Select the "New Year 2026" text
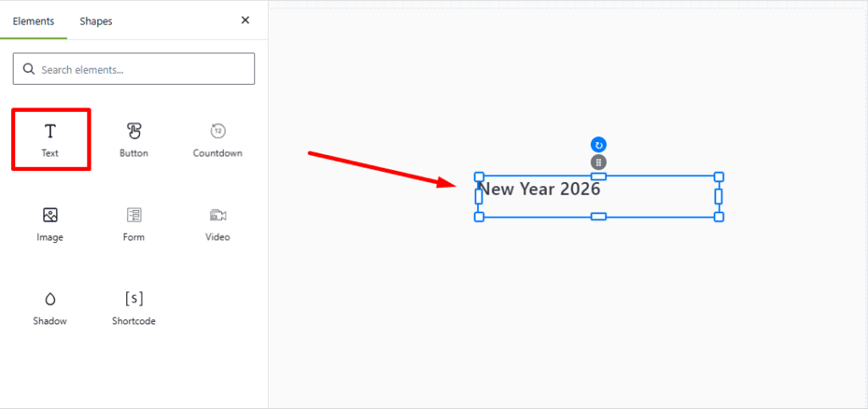The width and height of the screenshot is (868, 409). pos(540,189)
